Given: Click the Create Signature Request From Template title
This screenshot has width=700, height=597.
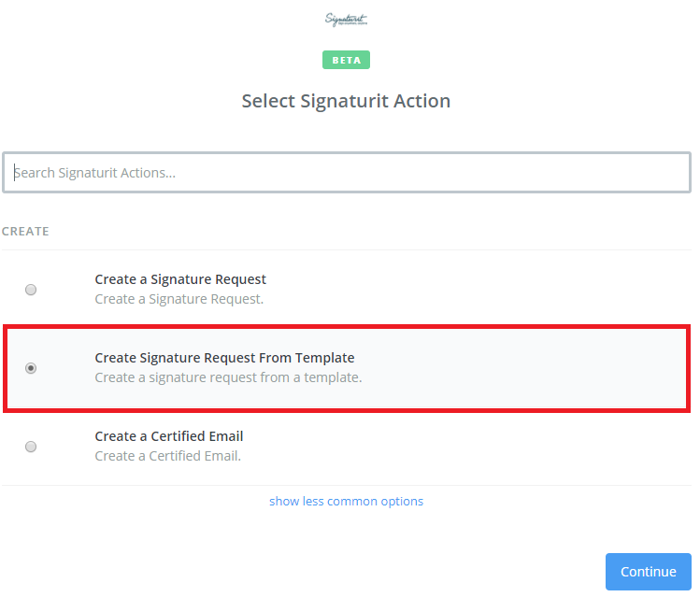Looking at the screenshot, I should click(224, 358).
